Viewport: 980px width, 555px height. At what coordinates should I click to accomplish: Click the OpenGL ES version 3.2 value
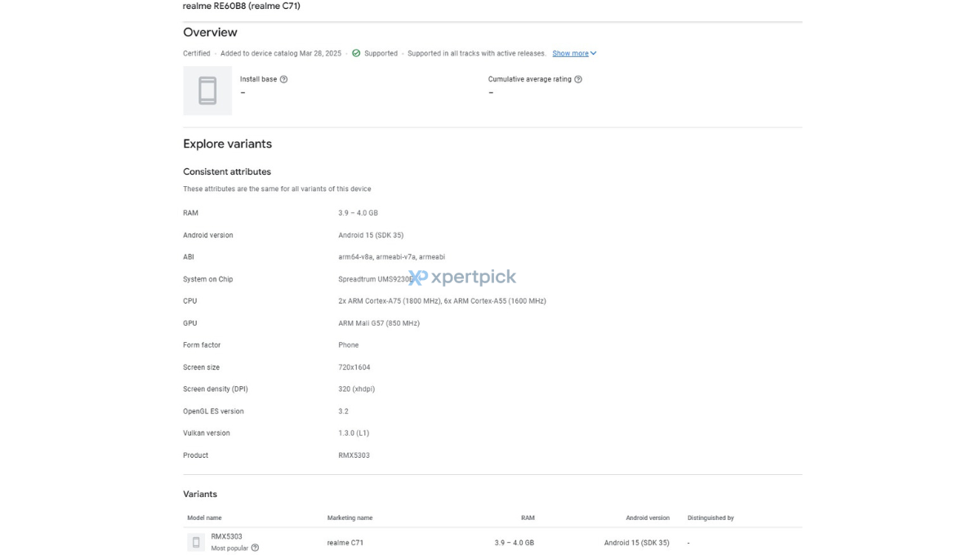(344, 411)
